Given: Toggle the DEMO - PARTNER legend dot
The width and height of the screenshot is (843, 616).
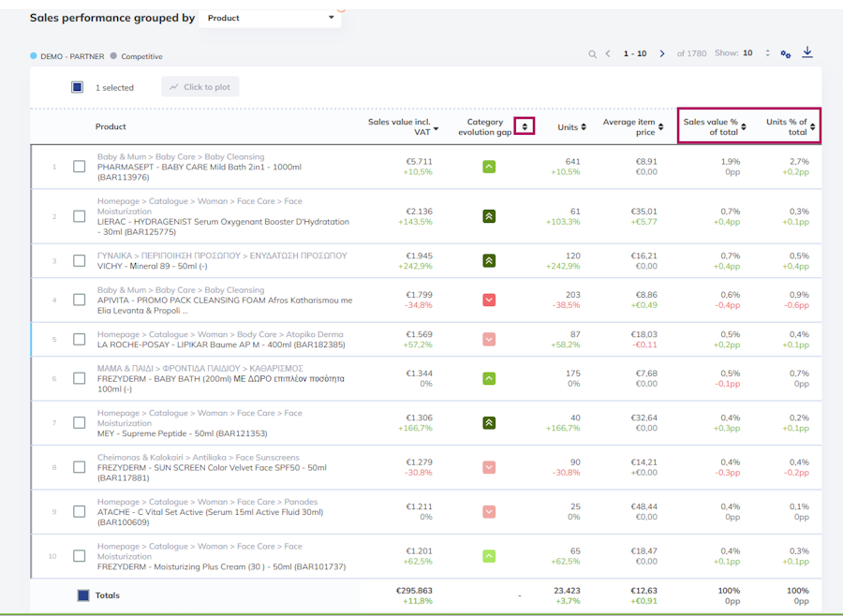Looking at the screenshot, I should pos(34,56).
